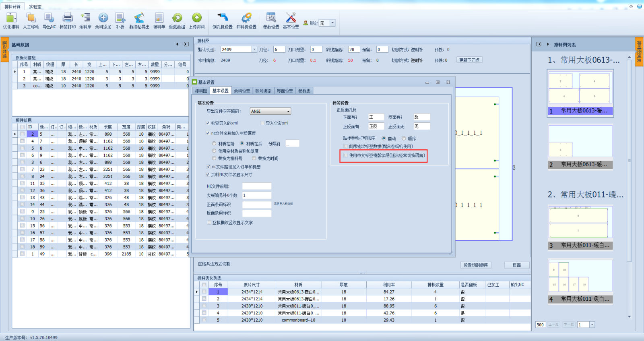The image size is (644, 341).
Task: Select 材质在前 radio button
Action: [214, 143]
